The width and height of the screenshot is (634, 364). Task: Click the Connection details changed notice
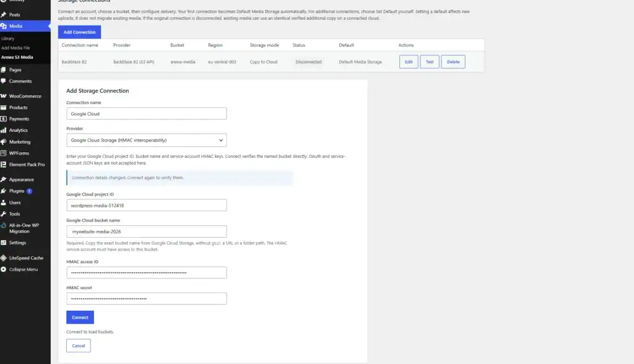click(180, 178)
